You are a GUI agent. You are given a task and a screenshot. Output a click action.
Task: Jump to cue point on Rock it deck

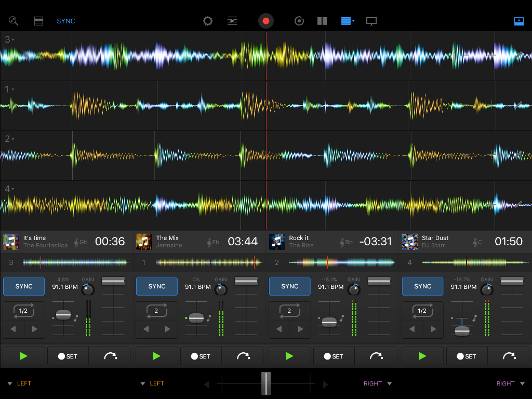pyautogui.click(x=376, y=356)
